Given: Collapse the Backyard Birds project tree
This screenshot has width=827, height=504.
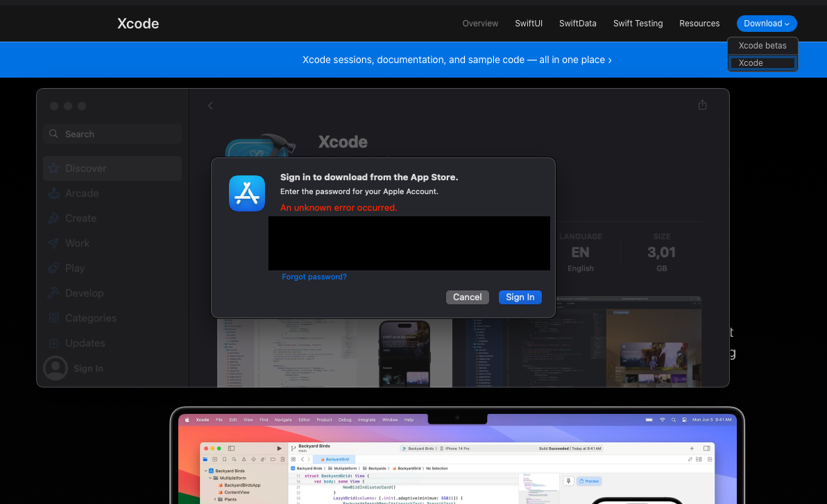Looking at the screenshot, I should tap(205, 471).
